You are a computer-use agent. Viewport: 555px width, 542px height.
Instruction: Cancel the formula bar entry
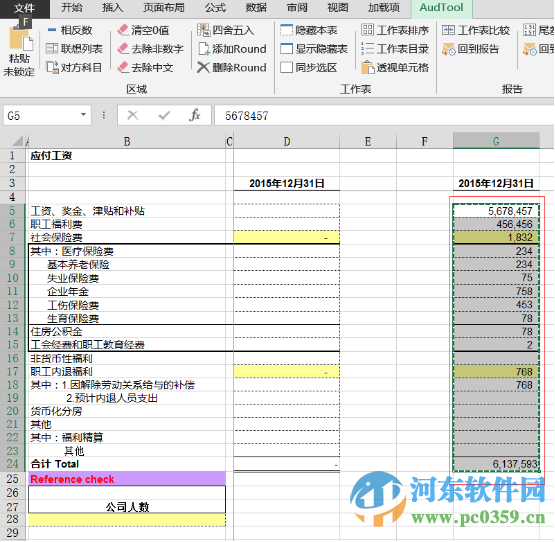coord(132,115)
